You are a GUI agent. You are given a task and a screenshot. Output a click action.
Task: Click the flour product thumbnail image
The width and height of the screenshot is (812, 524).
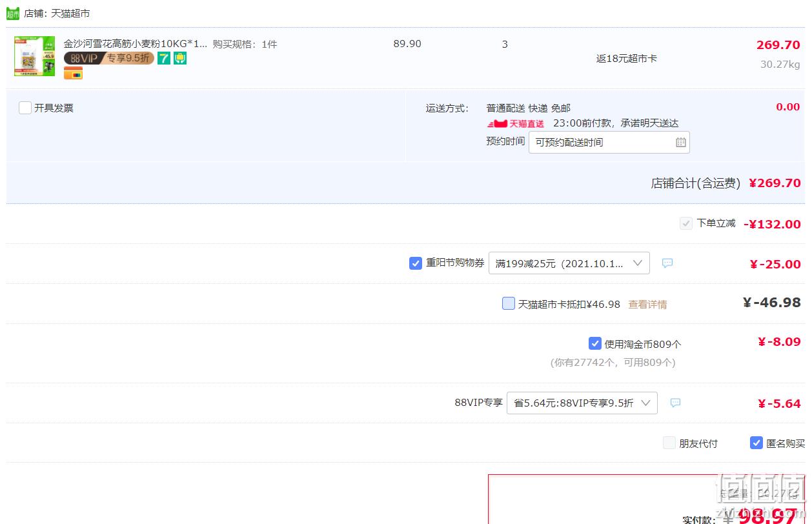(35, 56)
